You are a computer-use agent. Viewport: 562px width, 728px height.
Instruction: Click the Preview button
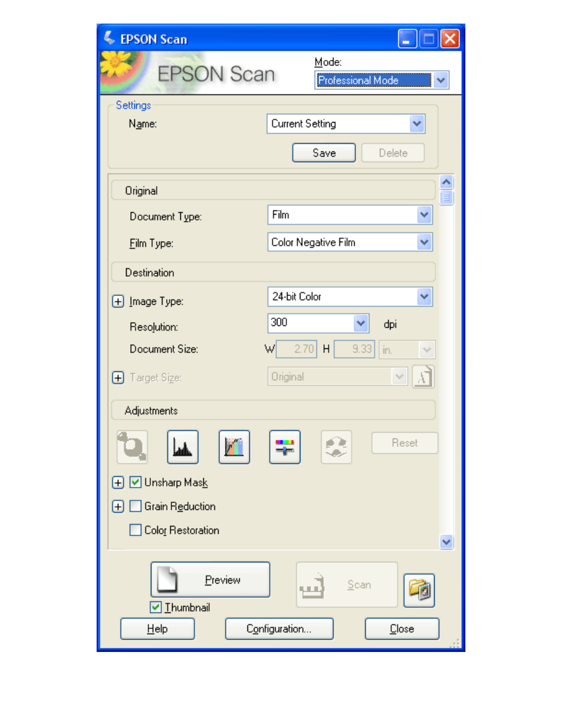[210, 579]
